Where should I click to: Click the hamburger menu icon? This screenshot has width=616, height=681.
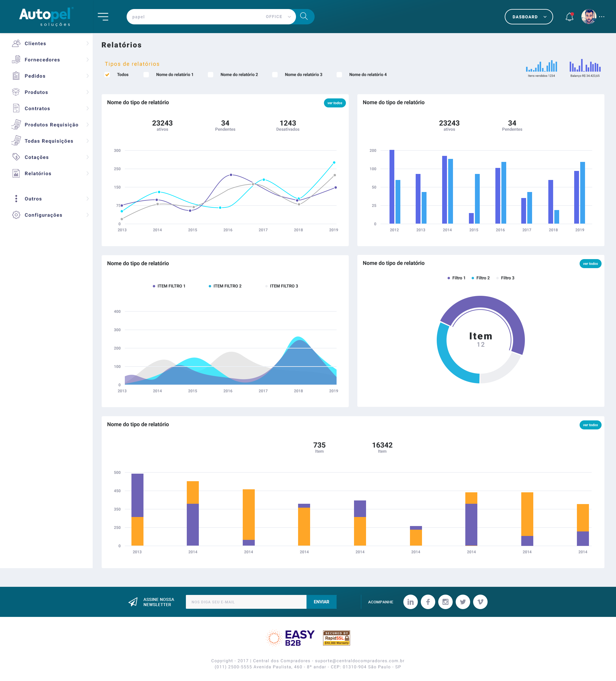click(103, 17)
